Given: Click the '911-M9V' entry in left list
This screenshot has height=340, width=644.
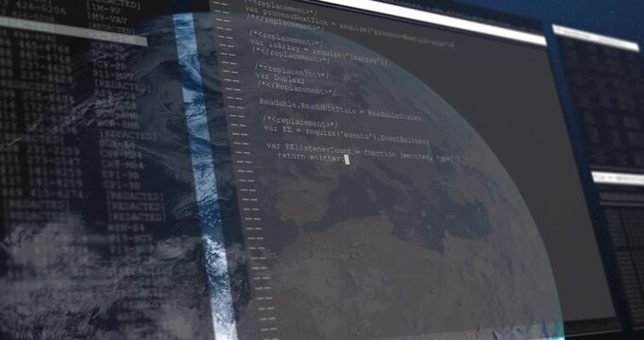Looking at the screenshot, I should [x=114, y=76].
